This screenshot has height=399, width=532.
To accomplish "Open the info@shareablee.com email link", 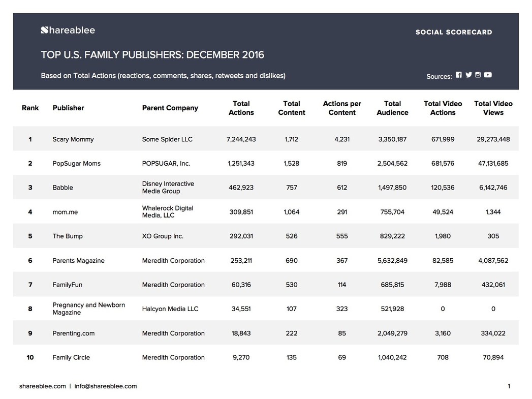I will pyautogui.click(x=106, y=386).
